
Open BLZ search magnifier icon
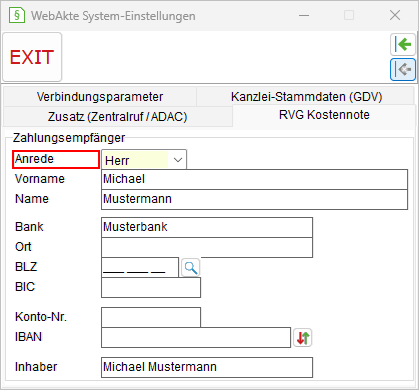coord(191,267)
